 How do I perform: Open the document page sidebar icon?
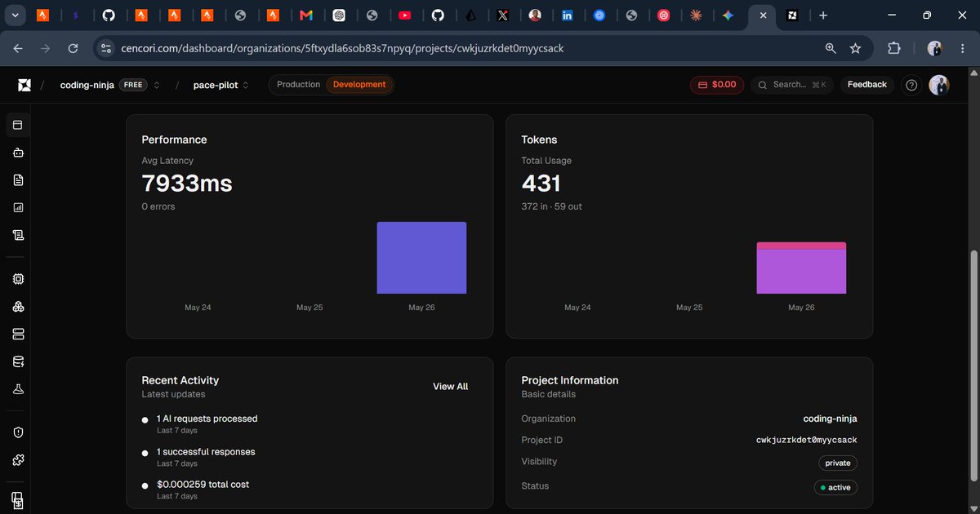click(x=18, y=180)
